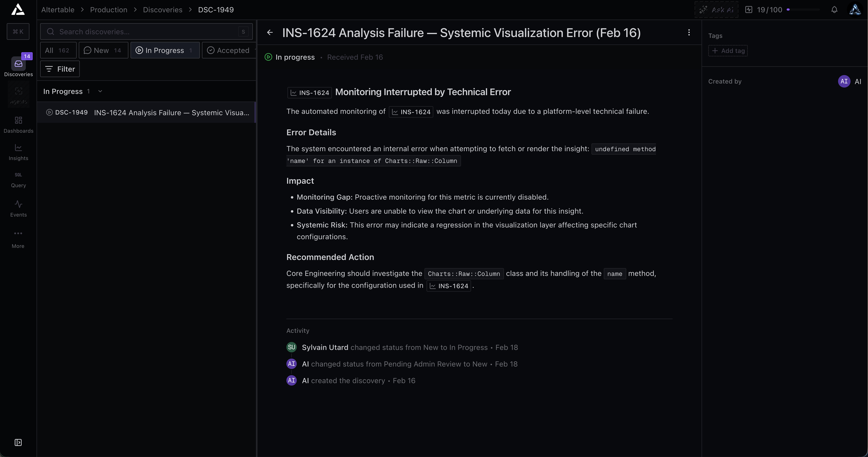868x457 pixels.
Task: Click the Add tag button
Action: (x=728, y=51)
